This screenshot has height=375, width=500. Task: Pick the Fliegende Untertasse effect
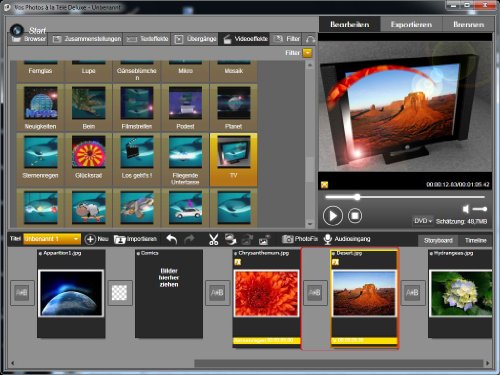pyautogui.click(x=185, y=159)
